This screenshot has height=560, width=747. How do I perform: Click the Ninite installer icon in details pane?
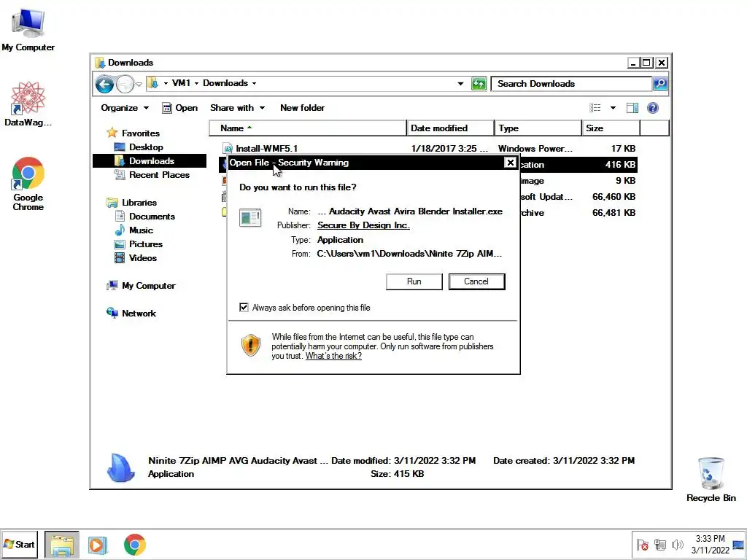point(120,467)
